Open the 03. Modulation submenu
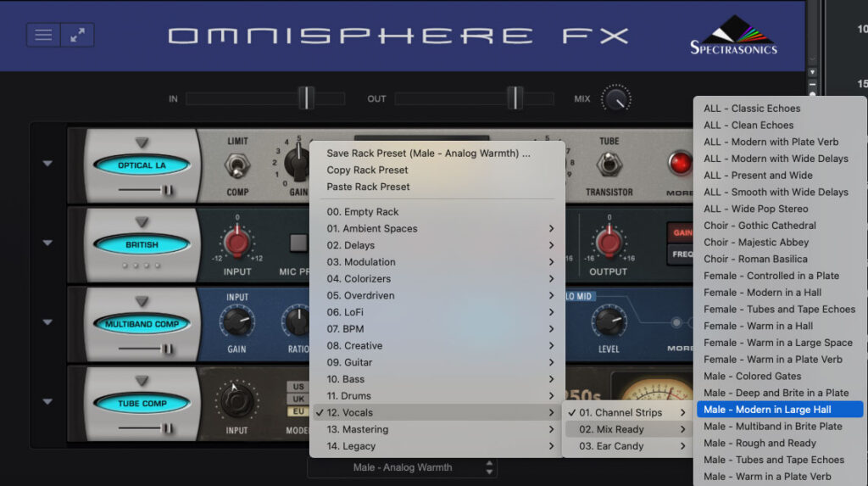This screenshot has height=486, width=868. (437, 262)
